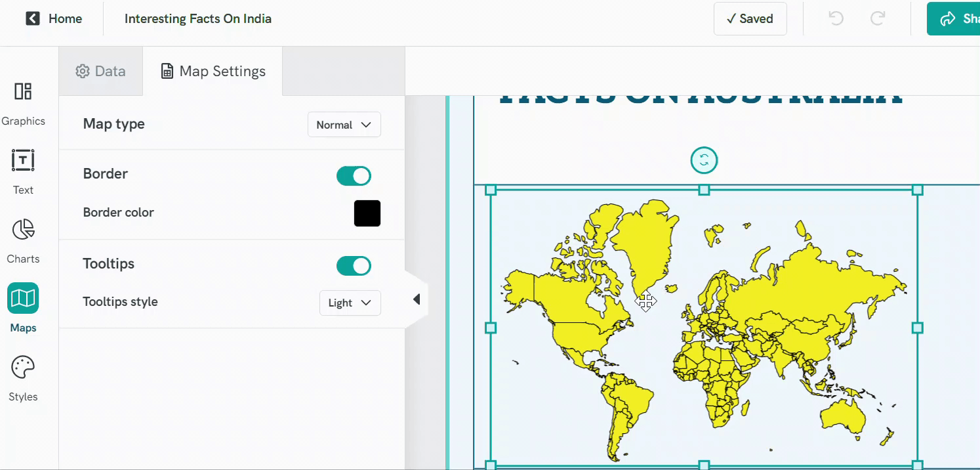Click the rotate handle above the map
Image resolution: width=980 pixels, height=470 pixels.
tap(704, 160)
